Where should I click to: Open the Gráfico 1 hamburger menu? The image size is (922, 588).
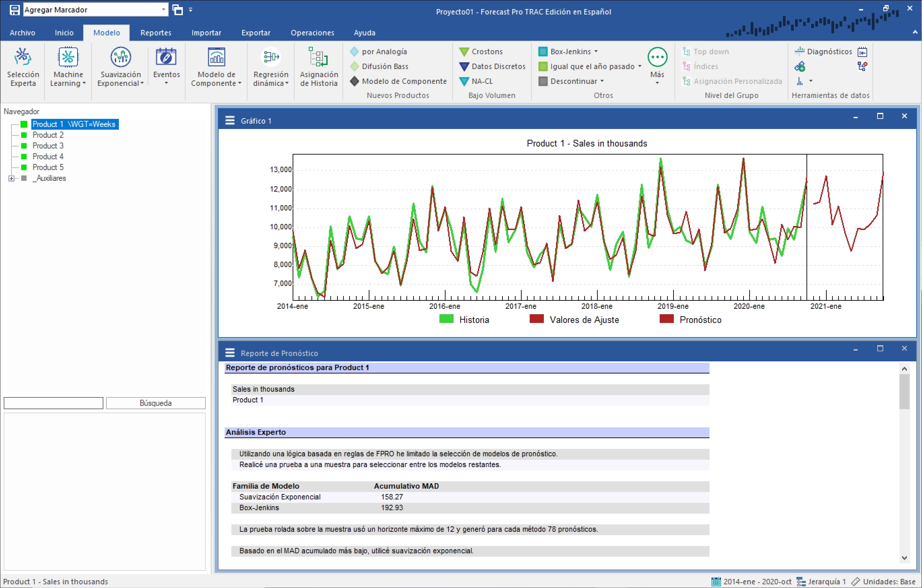(x=230, y=121)
